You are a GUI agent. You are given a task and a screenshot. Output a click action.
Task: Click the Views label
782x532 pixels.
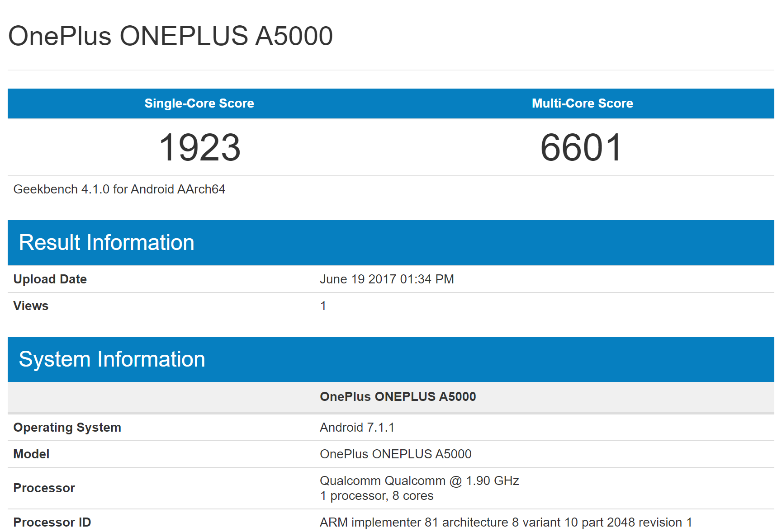pyautogui.click(x=31, y=306)
